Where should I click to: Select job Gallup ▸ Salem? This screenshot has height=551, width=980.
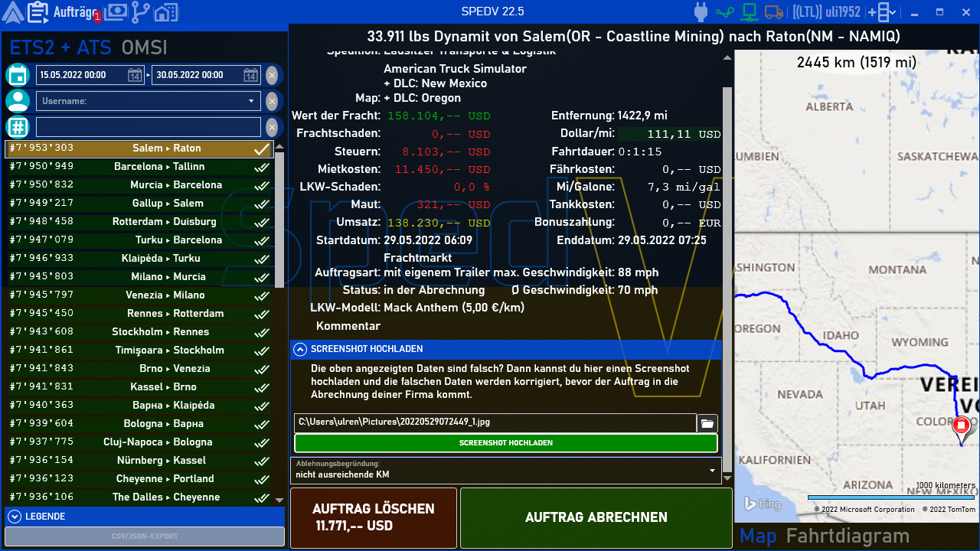point(139,204)
